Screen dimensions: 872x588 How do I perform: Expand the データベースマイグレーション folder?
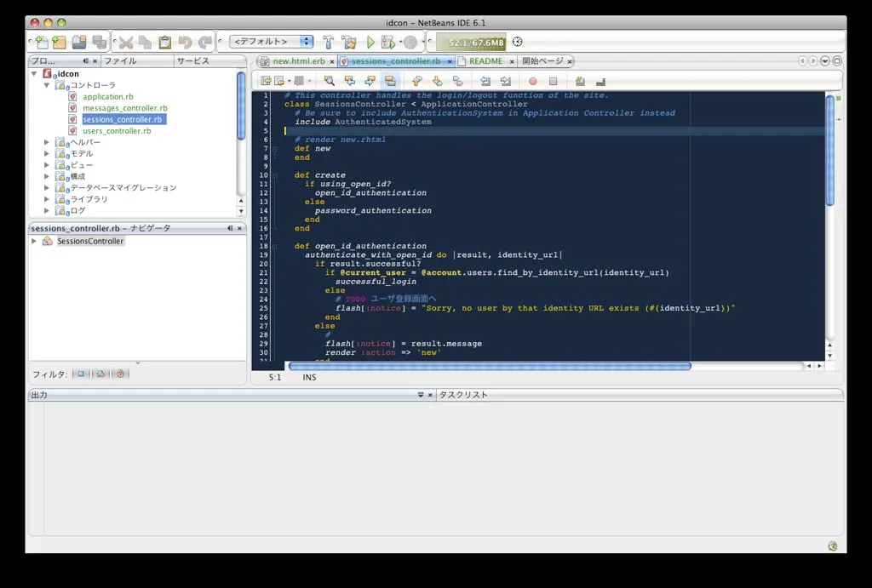pyautogui.click(x=47, y=188)
